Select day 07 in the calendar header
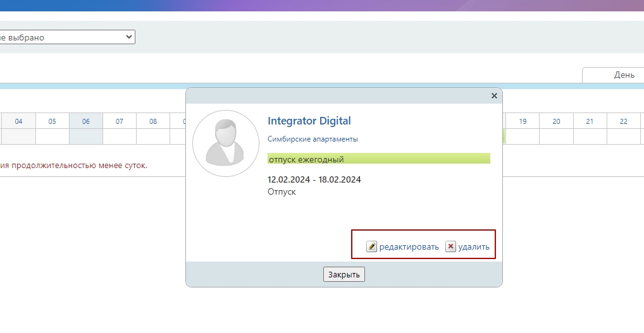Image resolution: width=644 pixels, height=333 pixels. click(119, 121)
